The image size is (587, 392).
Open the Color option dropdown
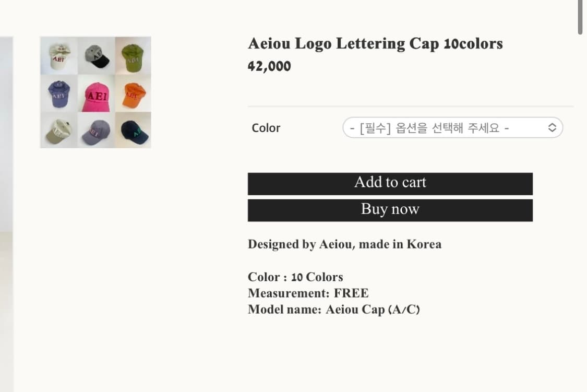coord(453,127)
